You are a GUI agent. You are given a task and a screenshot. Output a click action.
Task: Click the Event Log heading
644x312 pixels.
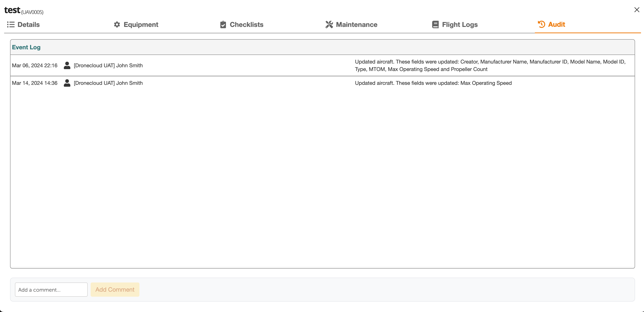click(x=26, y=47)
